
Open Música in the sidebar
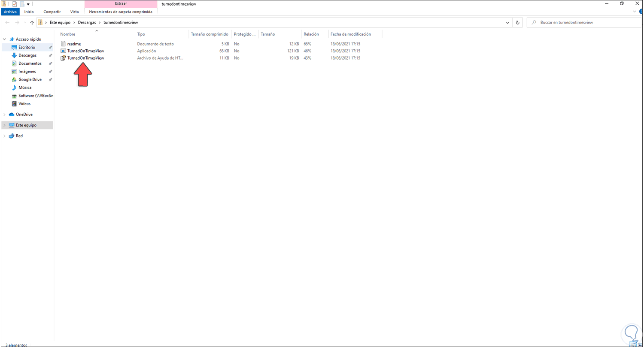tap(25, 88)
